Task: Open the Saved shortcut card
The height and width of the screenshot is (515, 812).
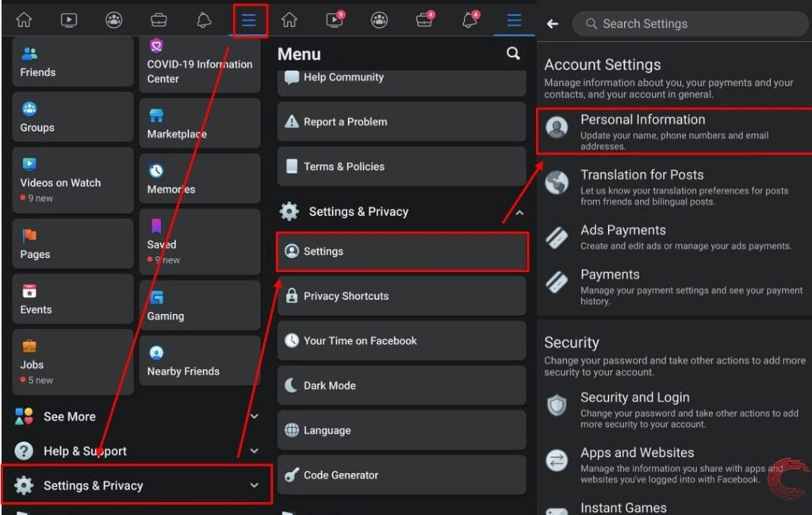Action: tap(200, 241)
